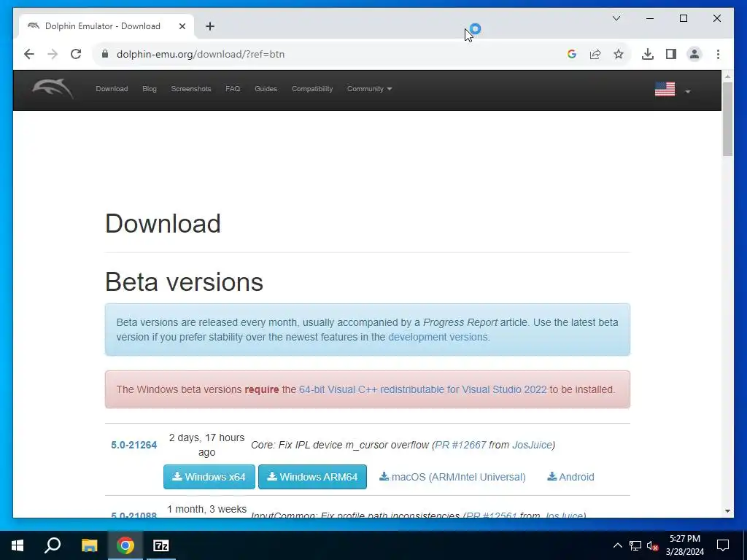
Task: Bookmark this page with star icon
Action: coord(619,54)
